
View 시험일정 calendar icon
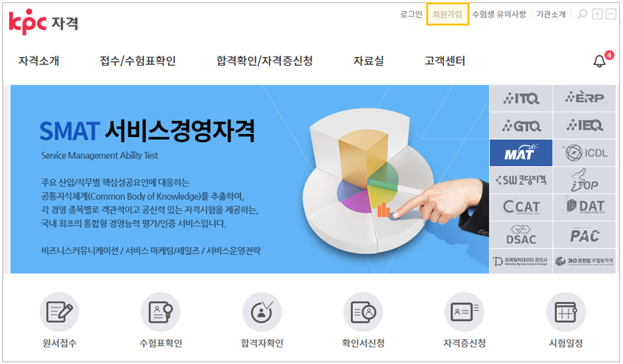click(x=566, y=312)
